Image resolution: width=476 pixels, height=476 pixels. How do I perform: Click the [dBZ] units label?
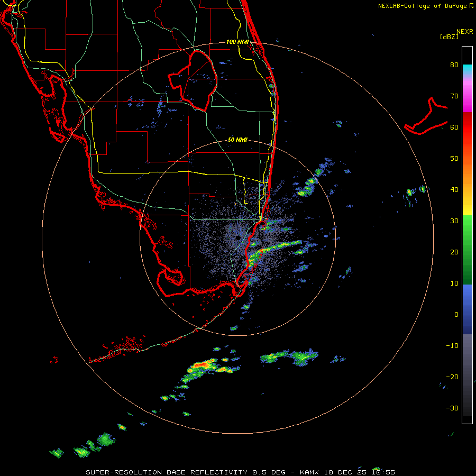(449, 36)
